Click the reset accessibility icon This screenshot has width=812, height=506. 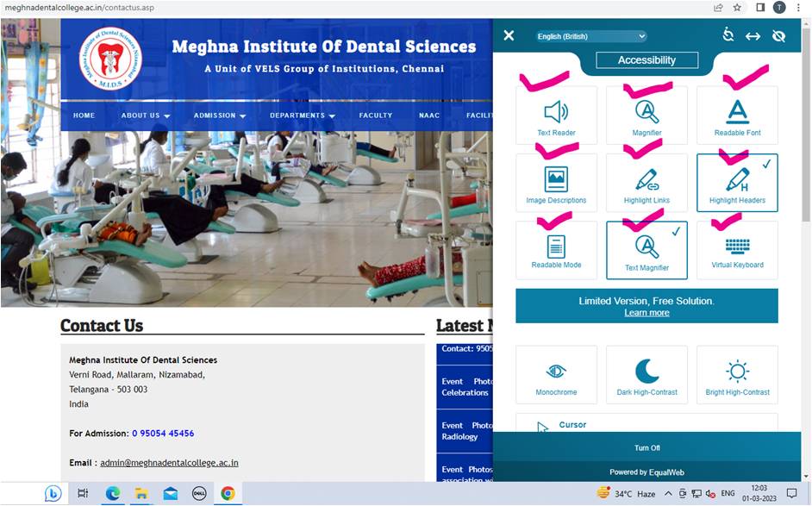point(728,34)
